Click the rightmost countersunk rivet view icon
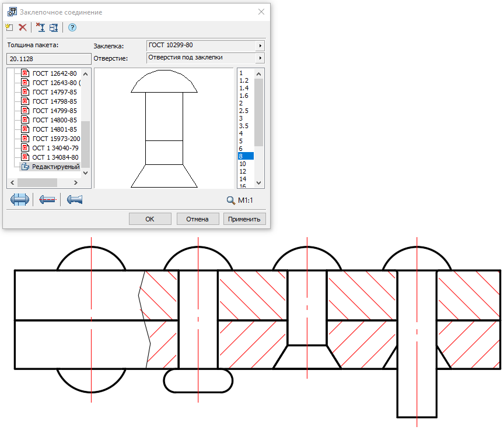 (75, 200)
